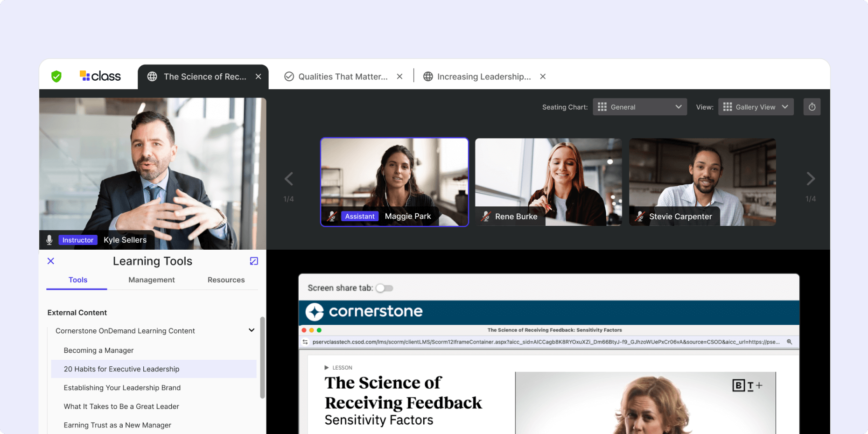Click the magnifier icon in the address bar
The image size is (868, 434).
coord(790,342)
